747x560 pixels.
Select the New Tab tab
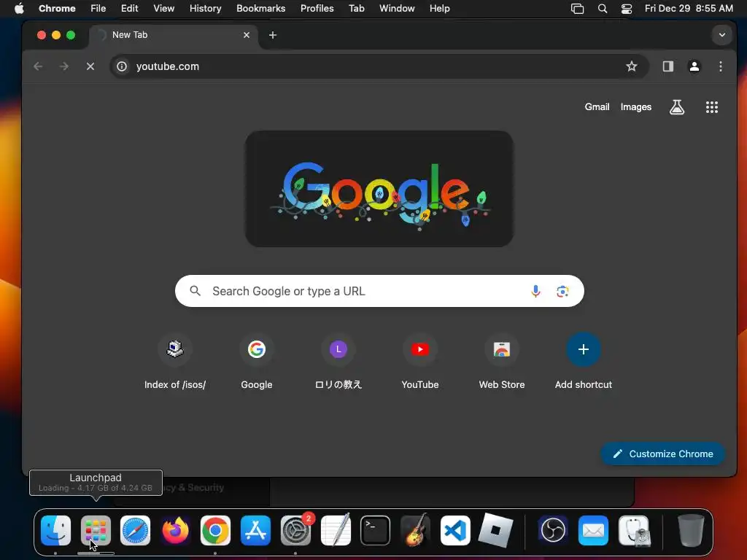tap(174, 35)
